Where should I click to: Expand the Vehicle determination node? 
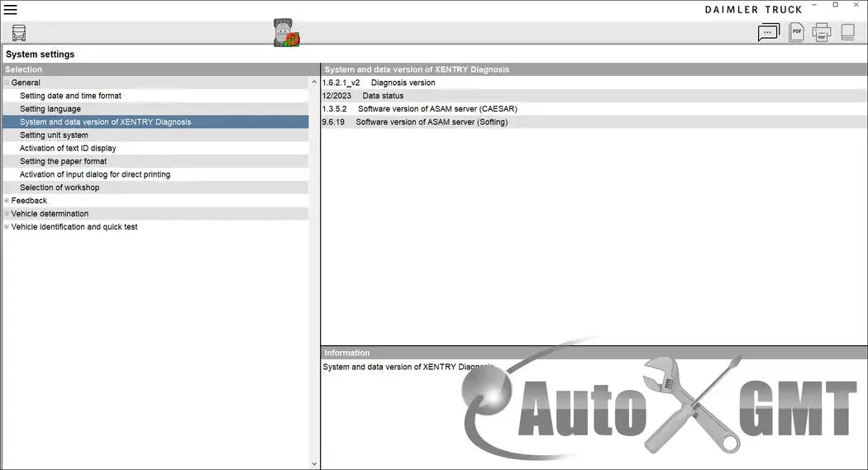click(x=7, y=214)
